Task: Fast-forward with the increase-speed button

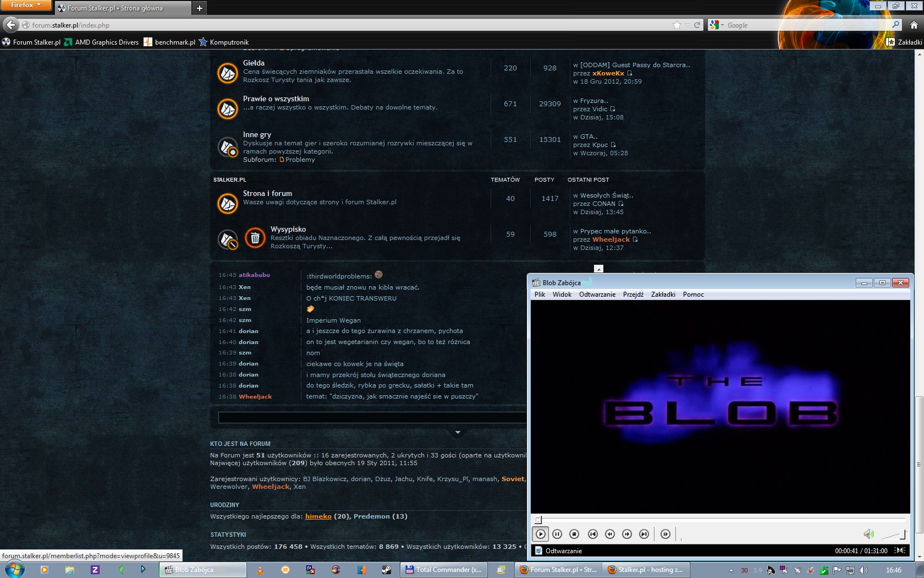Action: [627, 534]
